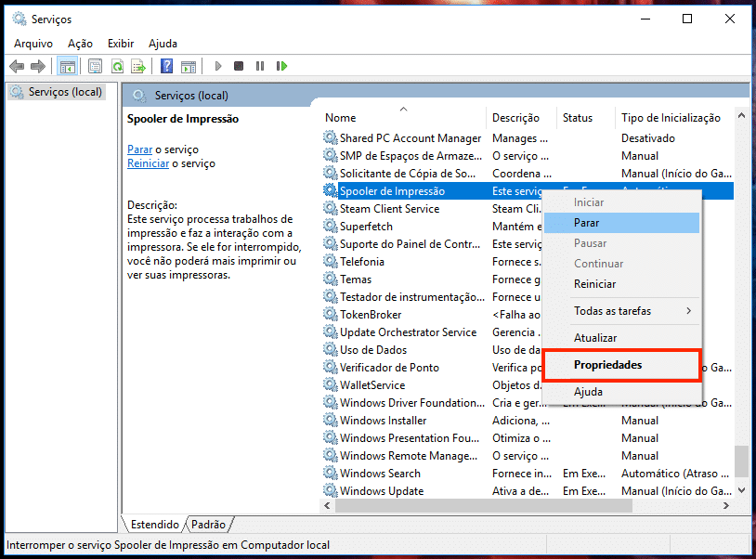Switch to the 'Padrão' tab
Screen dimensions: 756x559
(x=208, y=524)
